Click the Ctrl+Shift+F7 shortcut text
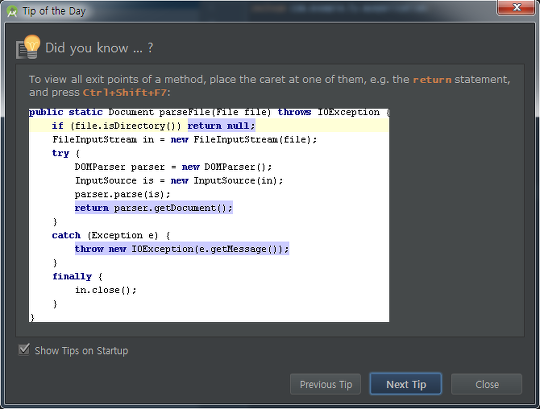Viewport: 540px width, 409px height. point(125,93)
